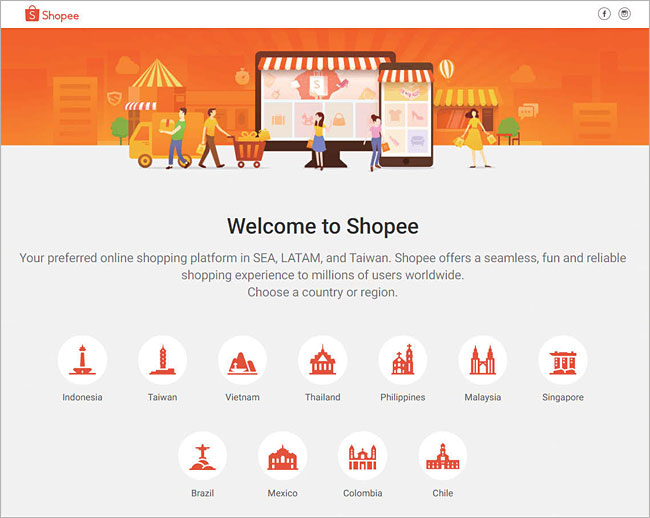
Task: Click the Singapore country label
Action: point(563,397)
